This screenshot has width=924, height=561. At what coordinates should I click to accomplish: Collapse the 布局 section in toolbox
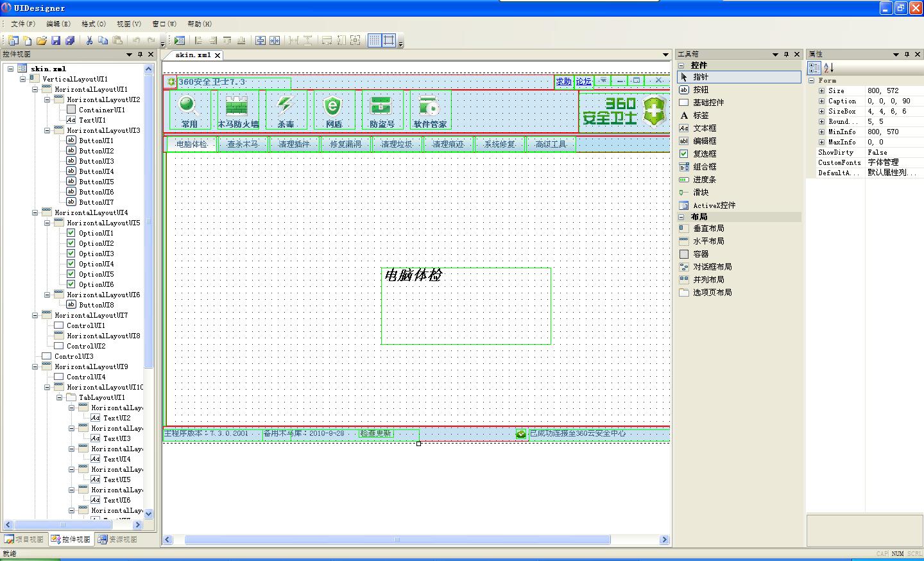[x=681, y=217]
